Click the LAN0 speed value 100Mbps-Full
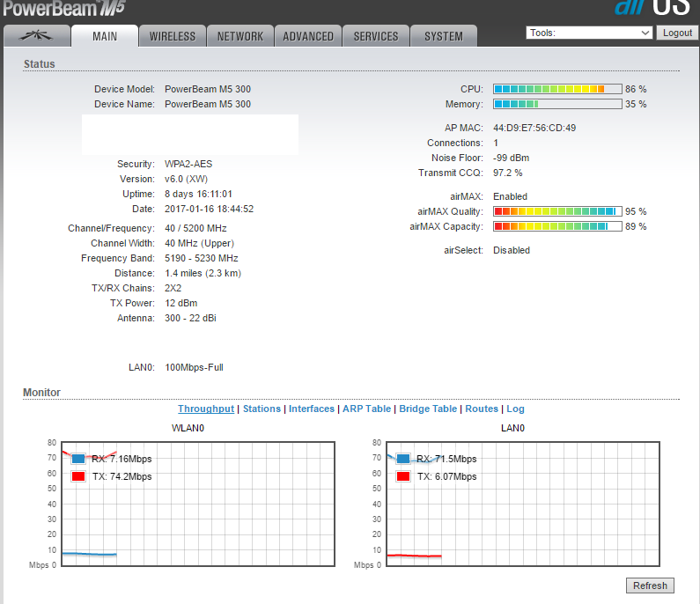 [x=194, y=367]
